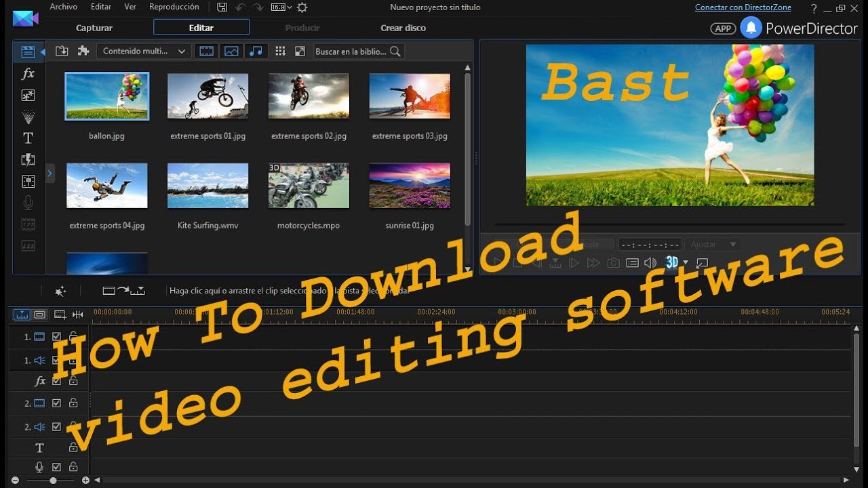Switch to the Capturar tab

(x=94, y=28)
